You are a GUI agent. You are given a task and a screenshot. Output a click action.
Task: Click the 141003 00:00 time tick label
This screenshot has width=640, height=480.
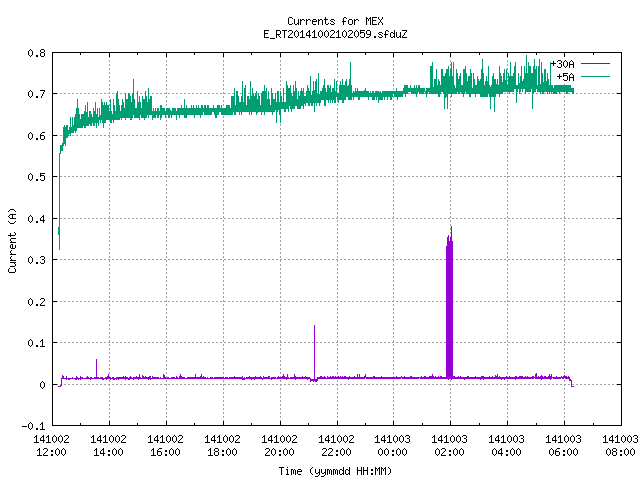[x=393, y=446]
